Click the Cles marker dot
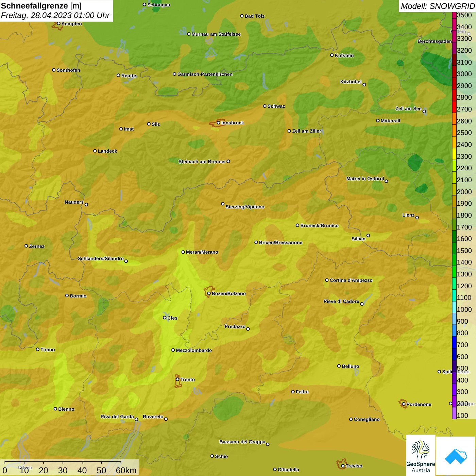This screenshot has height=476, width=476. pyautogui.click(x=165, y=318)
